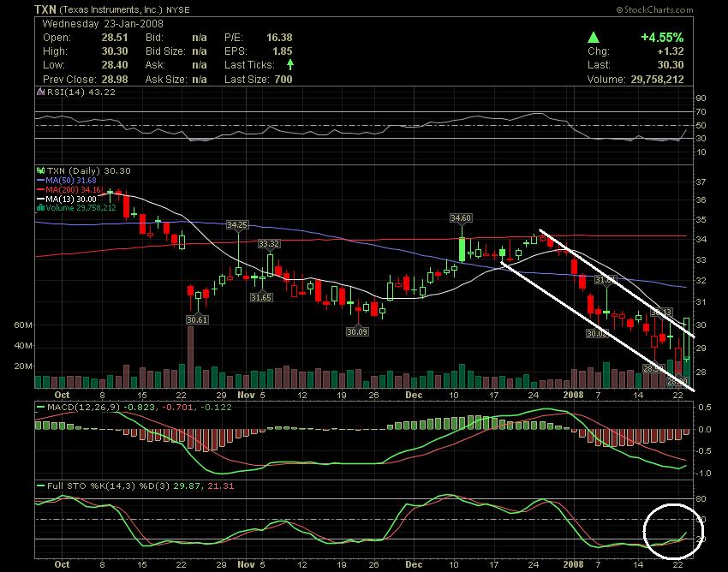Click the Oct label below the stochastic panel
The height and width of the screenshot is (572, 728).
pos(63,564)
